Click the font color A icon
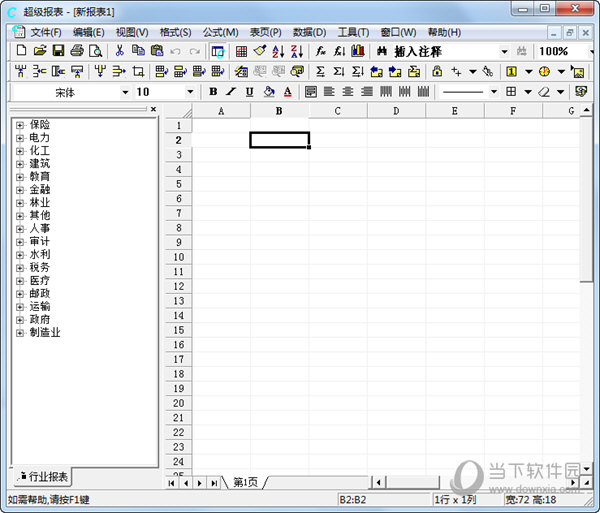 pyautogui.click(x=288, y=91)
